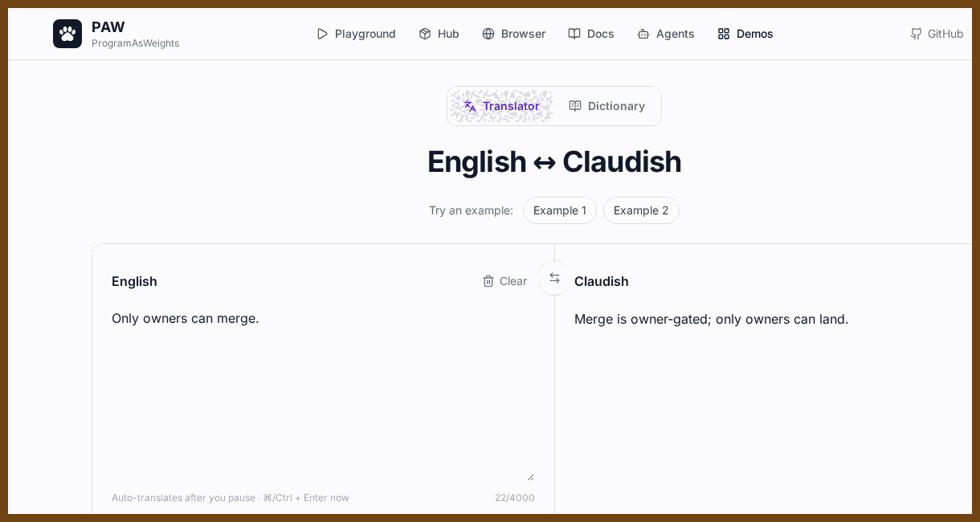The width and height of the screenshot is (980, 522).
Task: Click the Claudish translation output text
Action: point(712,319)
